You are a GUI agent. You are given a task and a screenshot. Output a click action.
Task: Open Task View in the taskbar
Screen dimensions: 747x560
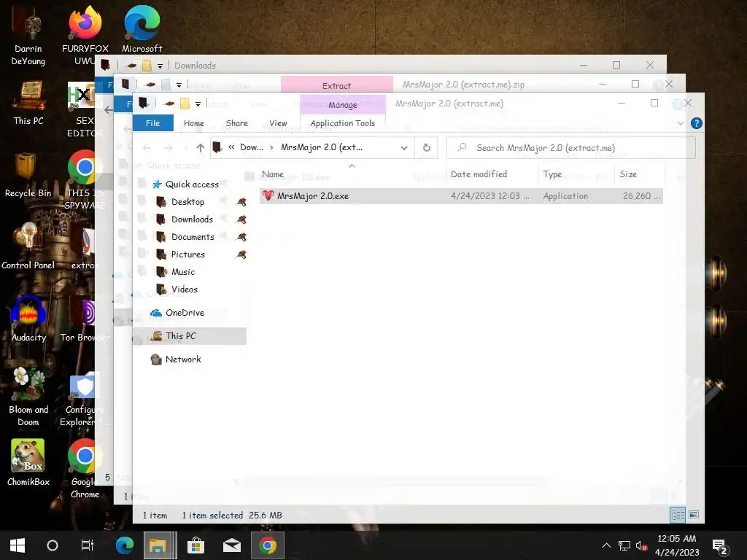88,545
